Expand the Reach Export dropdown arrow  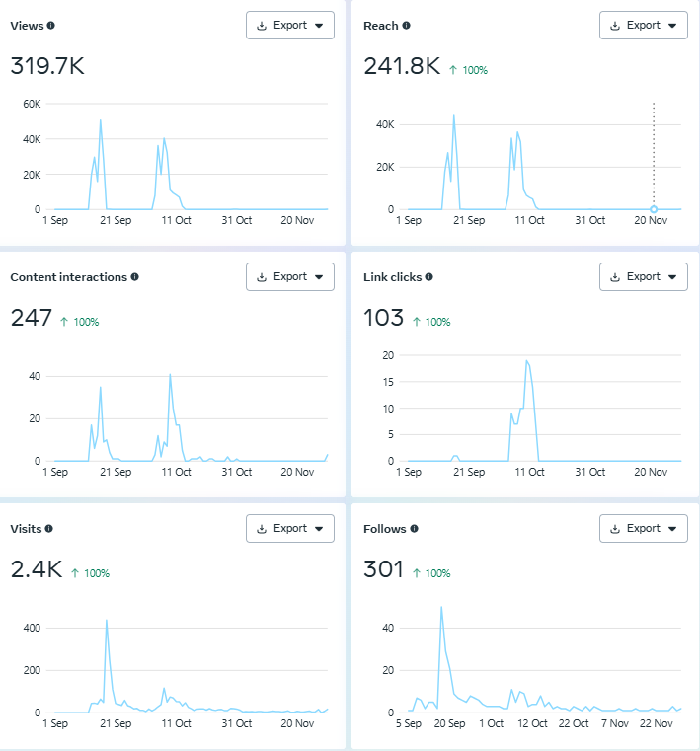pos(671,26)
